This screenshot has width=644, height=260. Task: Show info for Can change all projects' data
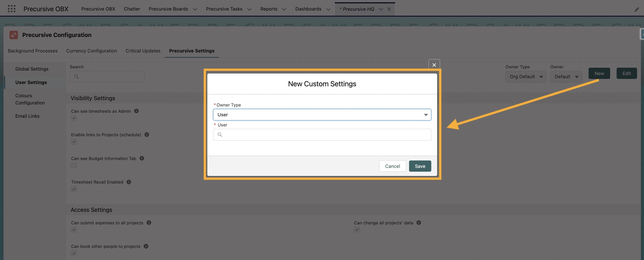tap(418, 223)
